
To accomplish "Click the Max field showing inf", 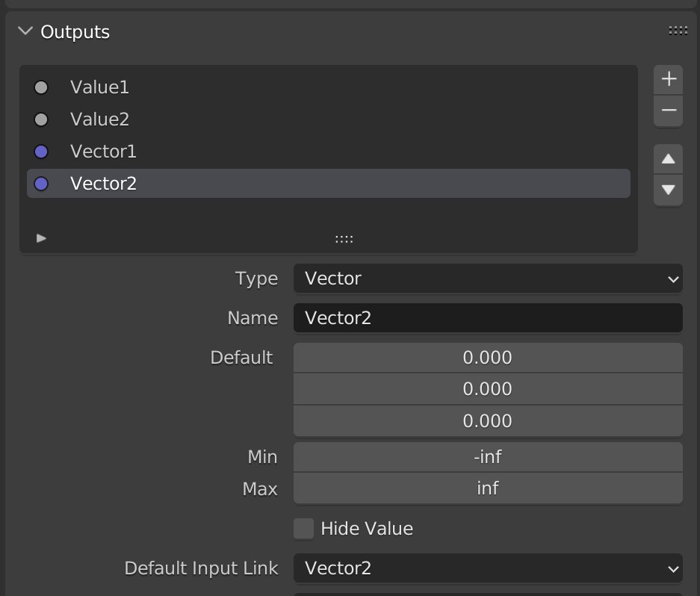I will [488, 488].
